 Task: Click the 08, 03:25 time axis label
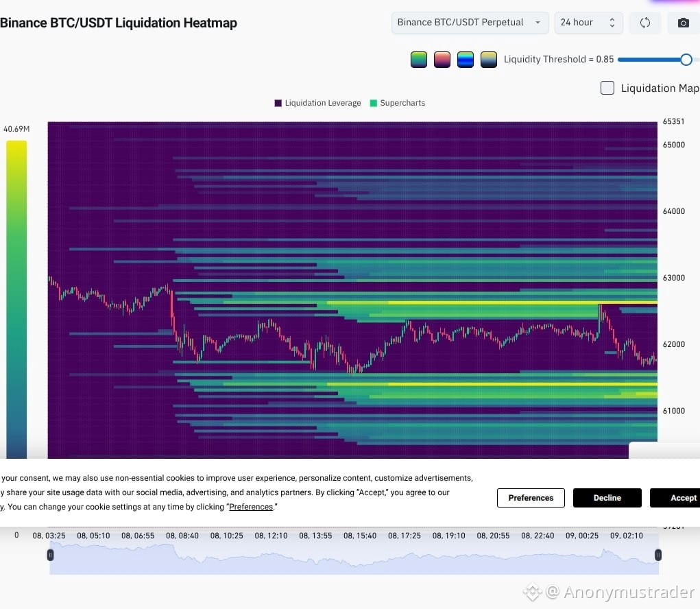point(49,536)
